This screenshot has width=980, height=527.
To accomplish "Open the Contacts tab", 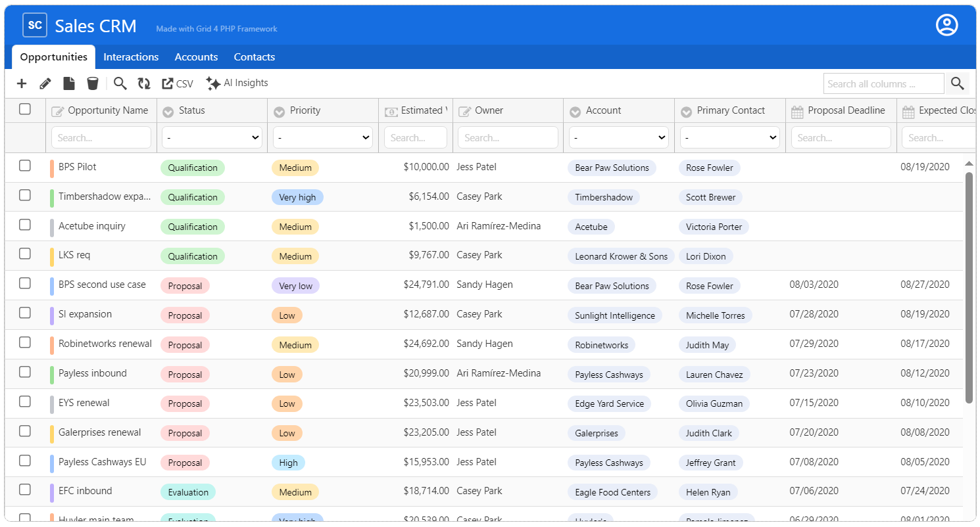I will point(254,57).
